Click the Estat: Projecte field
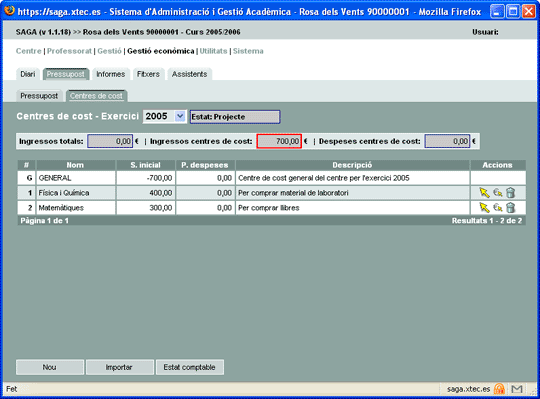540x399 pixels. point(235,117)
